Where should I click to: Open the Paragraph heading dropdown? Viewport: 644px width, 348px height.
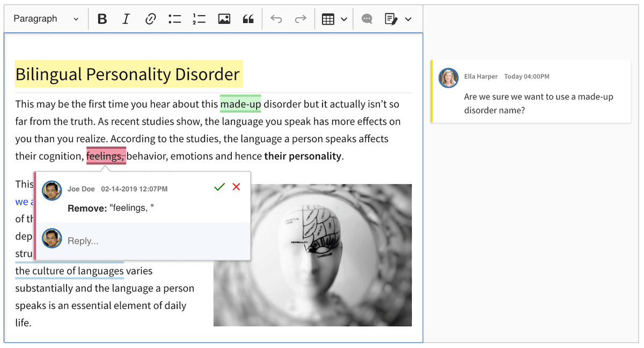coord(46,19)
